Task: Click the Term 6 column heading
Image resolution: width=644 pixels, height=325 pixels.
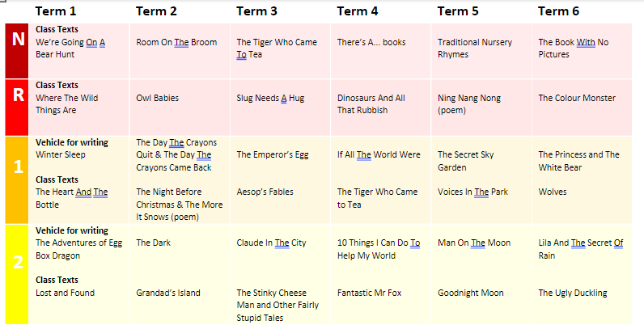Action: coord(558,11)
